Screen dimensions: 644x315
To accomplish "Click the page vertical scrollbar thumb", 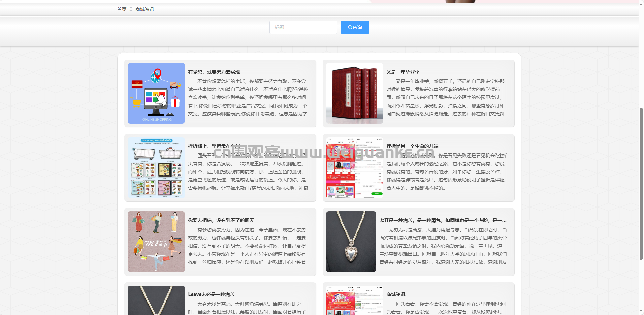I will (641, 184).
